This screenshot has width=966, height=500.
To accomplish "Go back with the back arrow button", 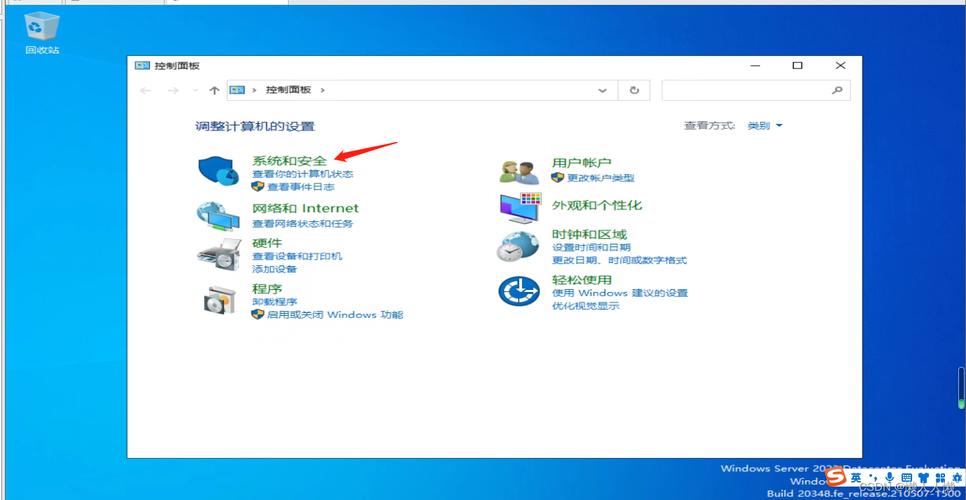I will 145,91.
